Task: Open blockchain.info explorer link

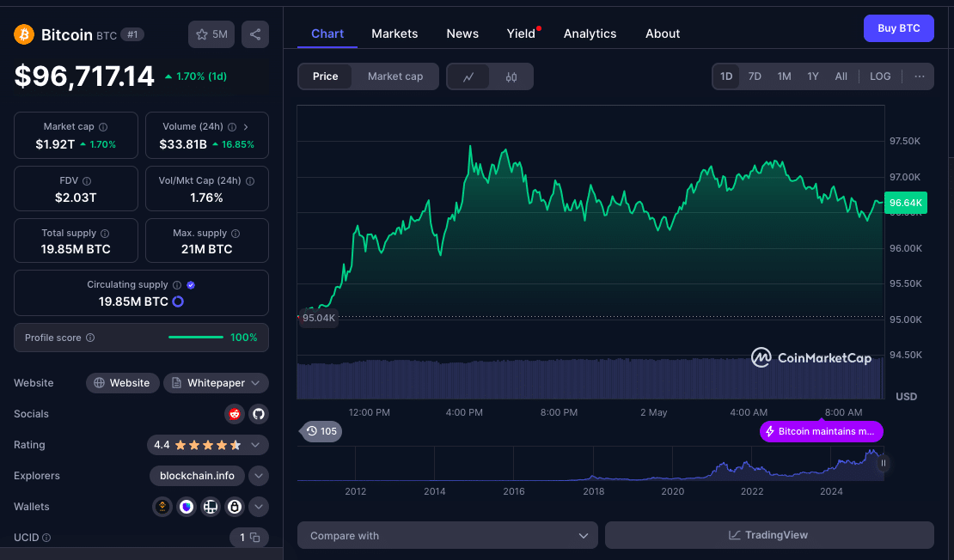Action: [197, 476]
